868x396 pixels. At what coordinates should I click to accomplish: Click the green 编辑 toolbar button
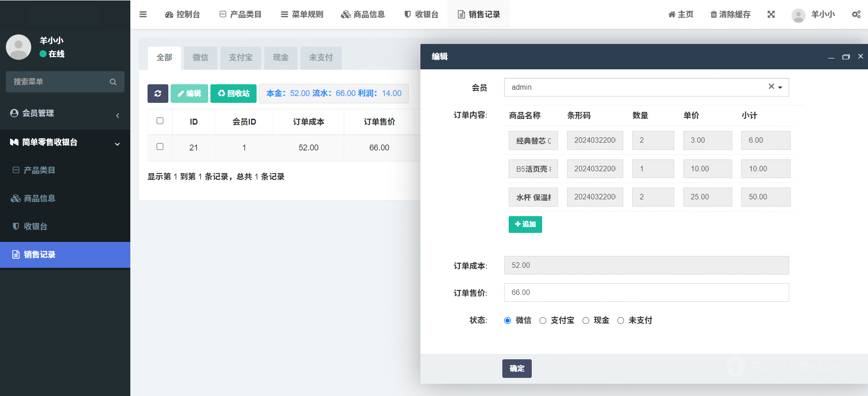[x=189, y=93]
